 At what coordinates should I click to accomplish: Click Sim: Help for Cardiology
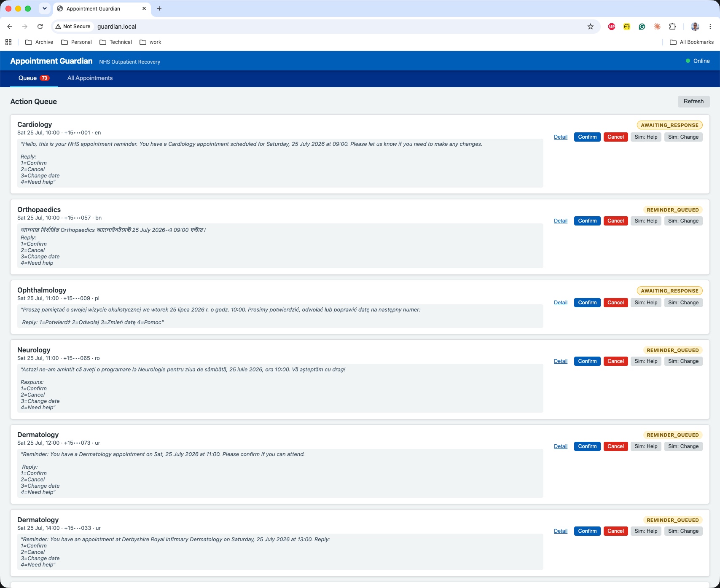[x=646, y=137]
